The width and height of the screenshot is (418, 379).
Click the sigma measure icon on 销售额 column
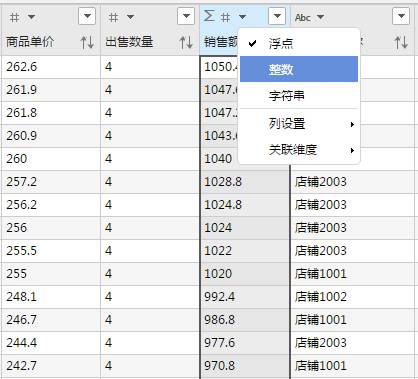click(x=209, y=16)
